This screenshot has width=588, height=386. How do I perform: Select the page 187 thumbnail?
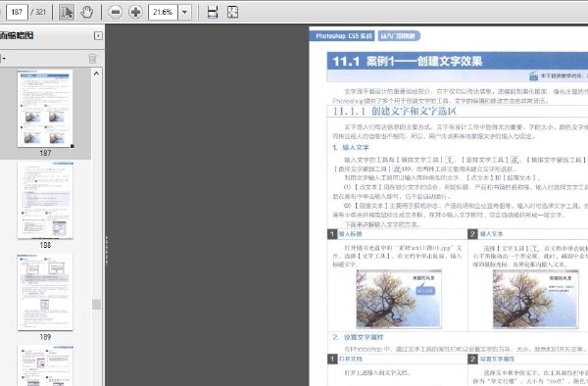pos(45,109)
